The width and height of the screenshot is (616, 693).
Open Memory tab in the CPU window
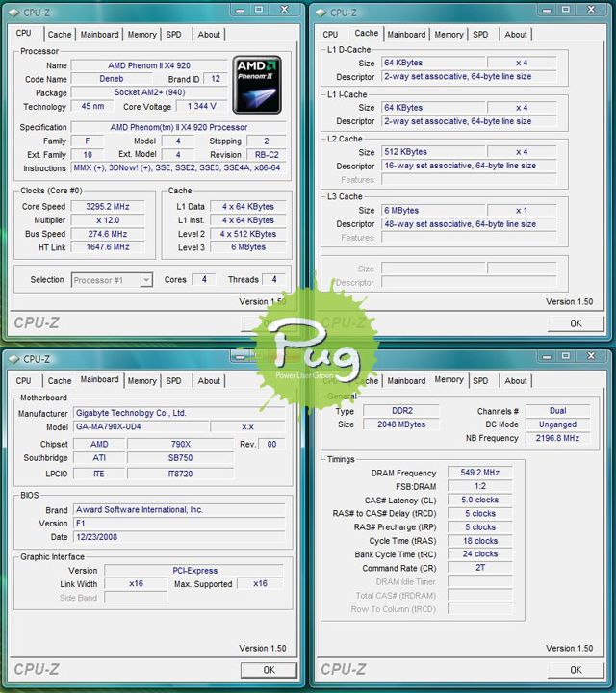(141, 35)
